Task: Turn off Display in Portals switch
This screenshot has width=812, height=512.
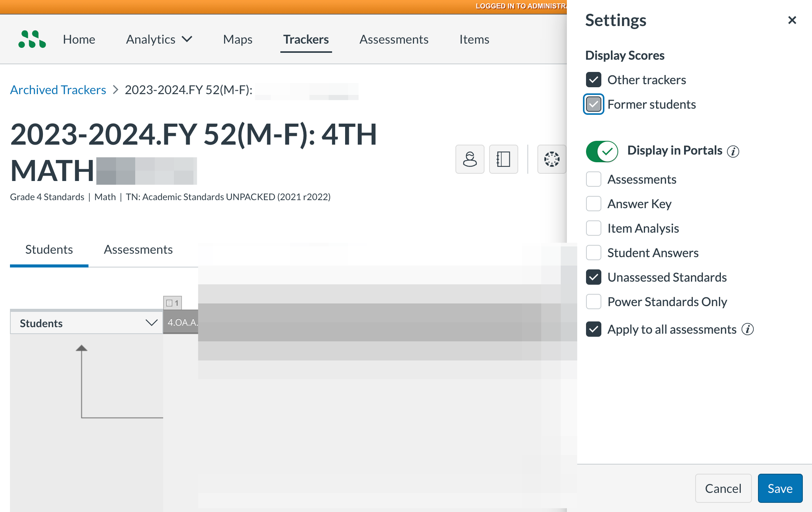Action: pyautogui.click(x=602, y=151)
